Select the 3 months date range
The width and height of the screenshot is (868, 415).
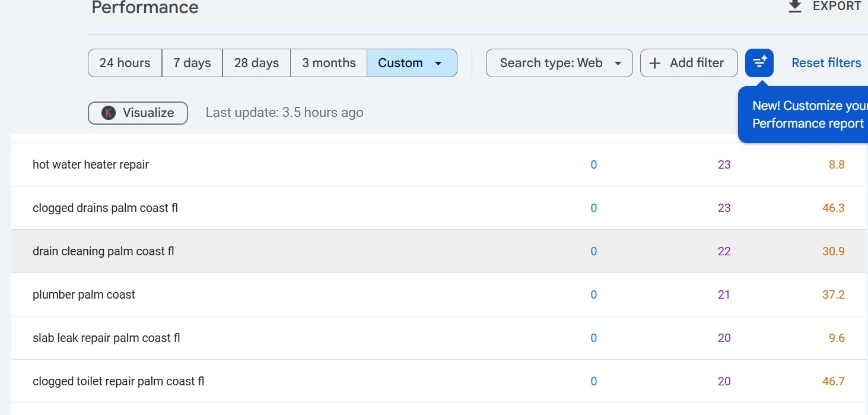[x=329, y=63]
